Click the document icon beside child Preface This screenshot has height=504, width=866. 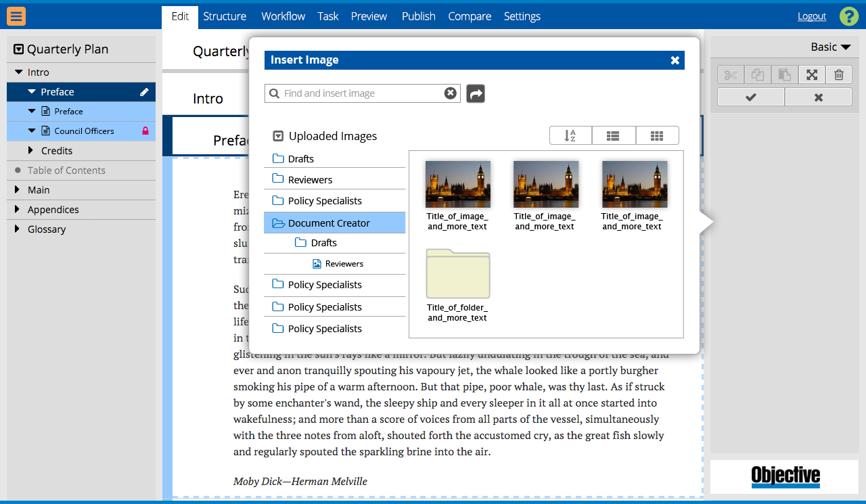tap(45, 112)
